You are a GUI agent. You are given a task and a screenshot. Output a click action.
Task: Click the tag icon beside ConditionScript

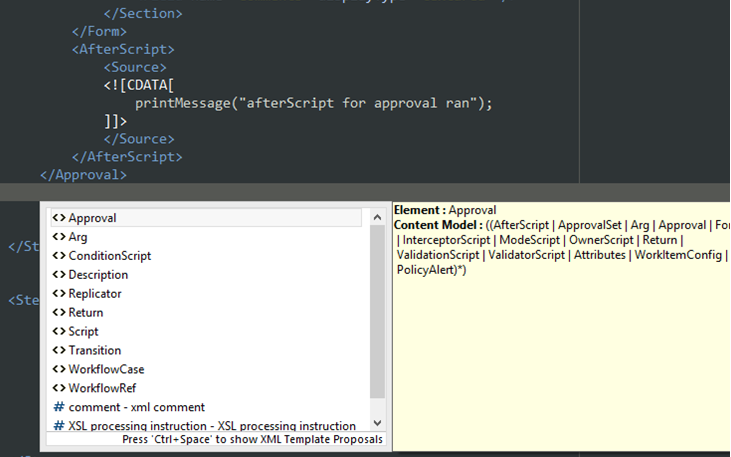[x=59, y=256]
